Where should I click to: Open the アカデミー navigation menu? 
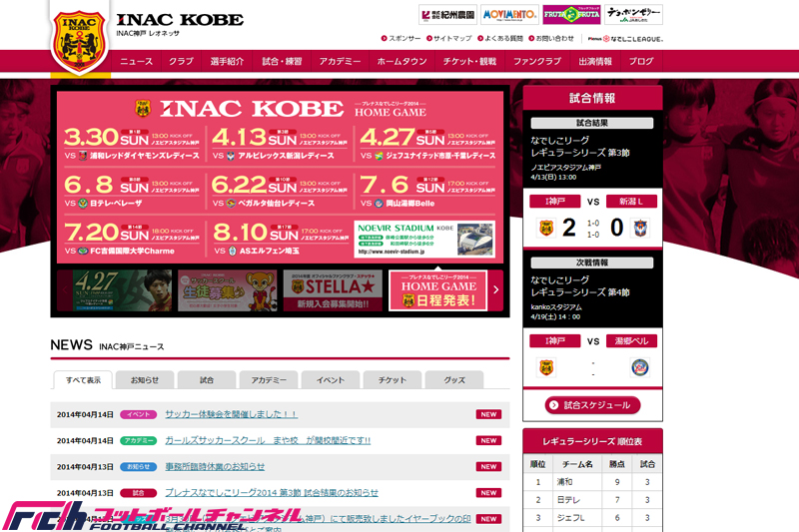pos(340,61)
